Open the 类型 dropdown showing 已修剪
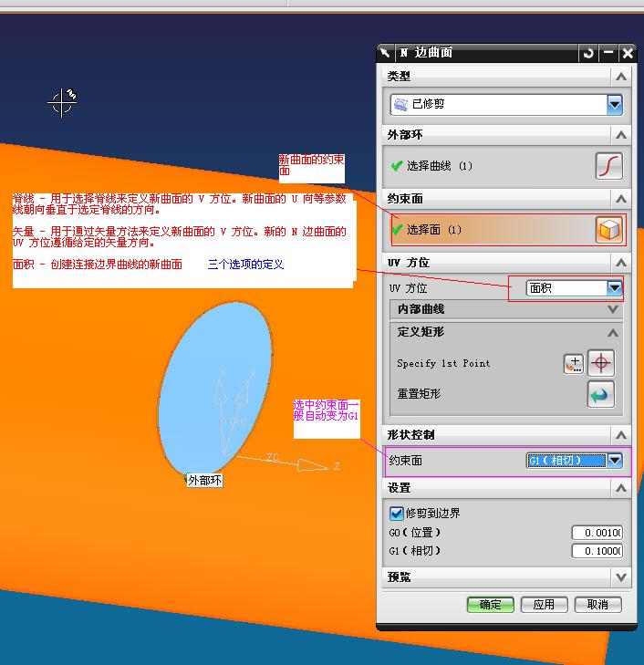Viewport: 644px width, 665px height. 506,104
